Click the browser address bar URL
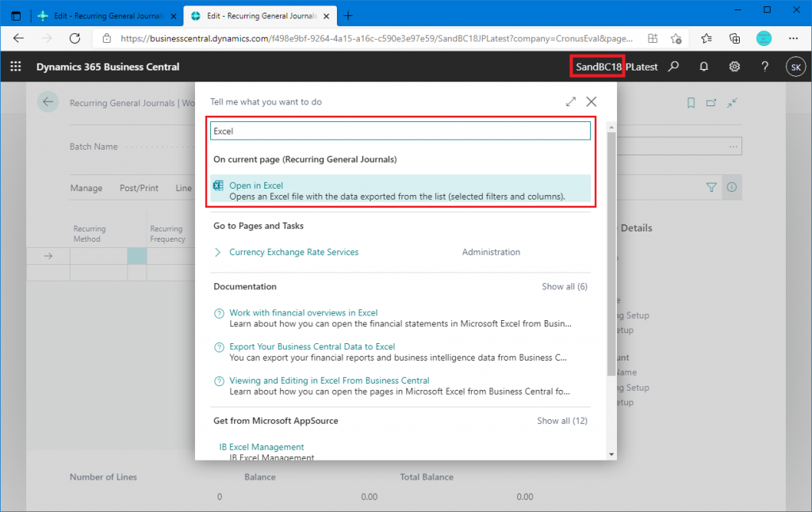The width and height of the screenshot is (812, 512). pos(377,38)
